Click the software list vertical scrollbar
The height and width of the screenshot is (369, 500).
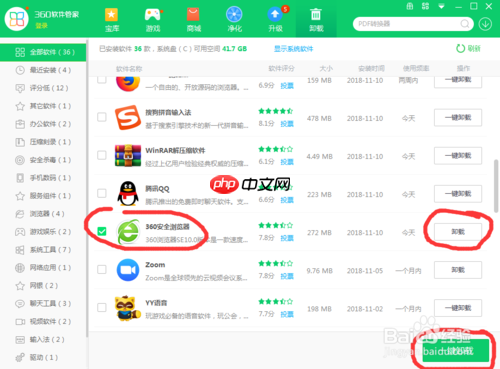496,186
